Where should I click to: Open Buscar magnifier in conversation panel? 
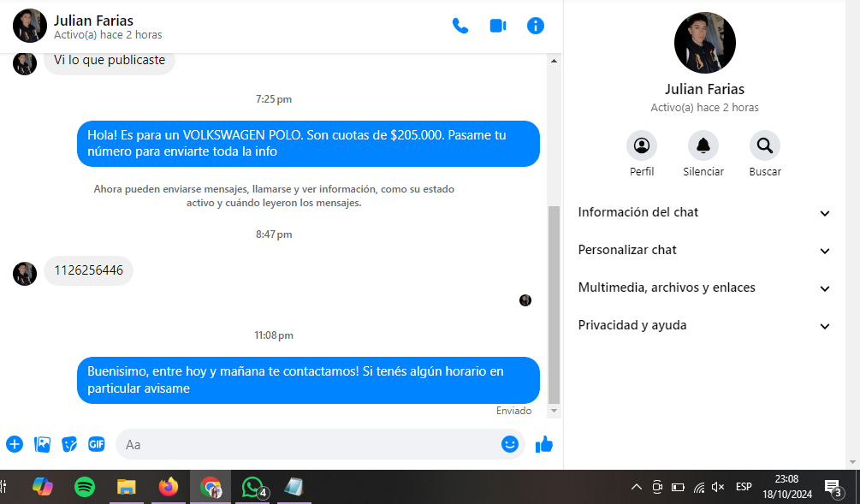pyautogui.click(x=764, y=145)
